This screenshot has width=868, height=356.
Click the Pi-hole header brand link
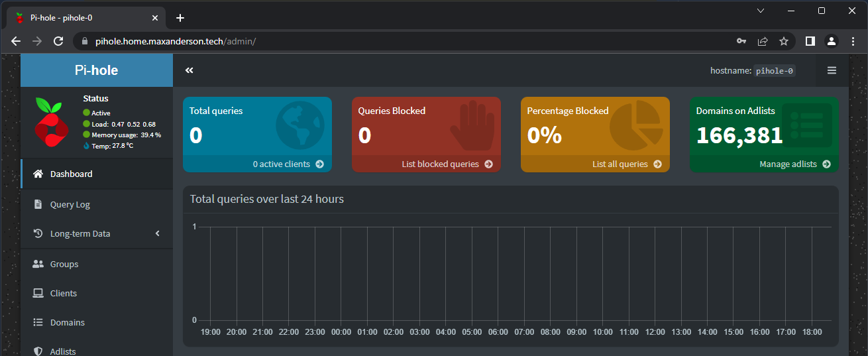tap(97, 70)
